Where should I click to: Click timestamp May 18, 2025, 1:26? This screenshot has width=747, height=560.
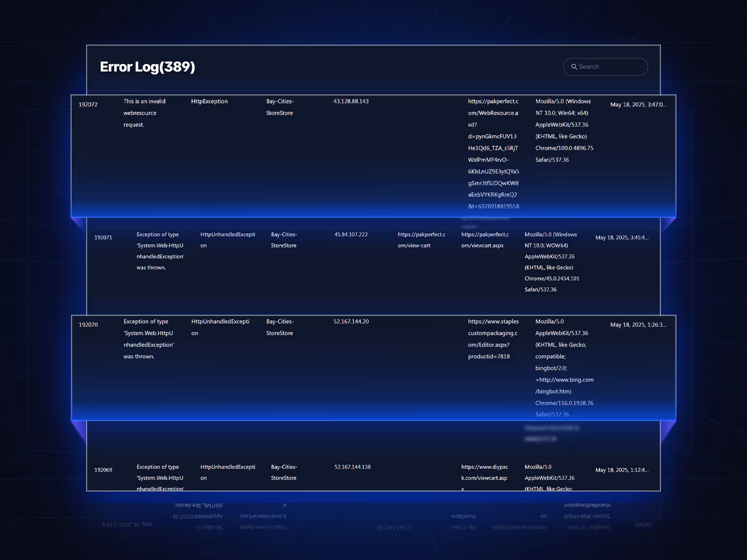tap(638, 325)
